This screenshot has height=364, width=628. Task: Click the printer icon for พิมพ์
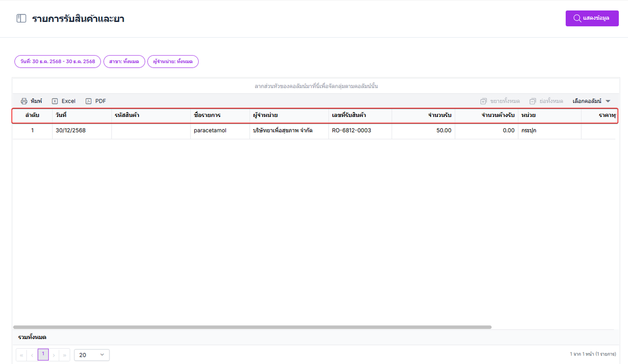pos(24,101)
